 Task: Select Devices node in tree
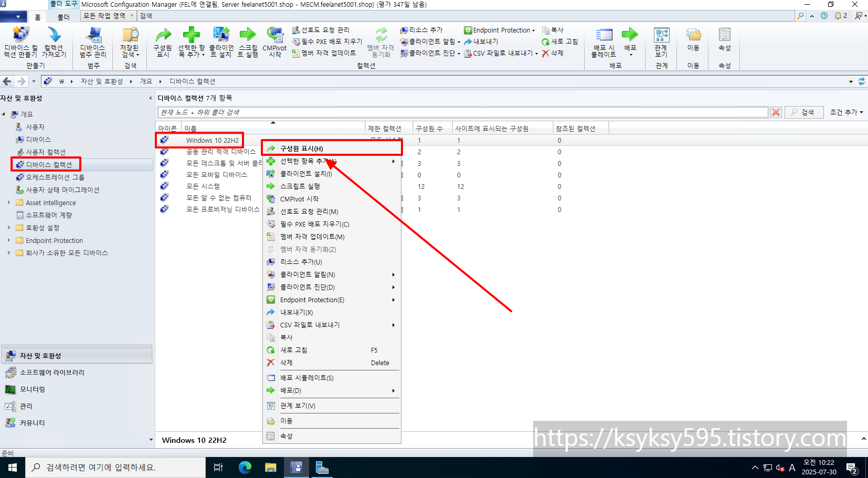pyautogui.click(x=38, y=140)
